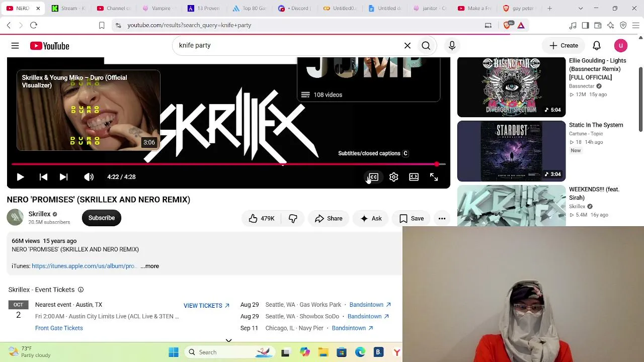Open Bandsintown link for Gas Works Park
The height and width of the screenshot is (362, 644).
(x=370, y=305)
